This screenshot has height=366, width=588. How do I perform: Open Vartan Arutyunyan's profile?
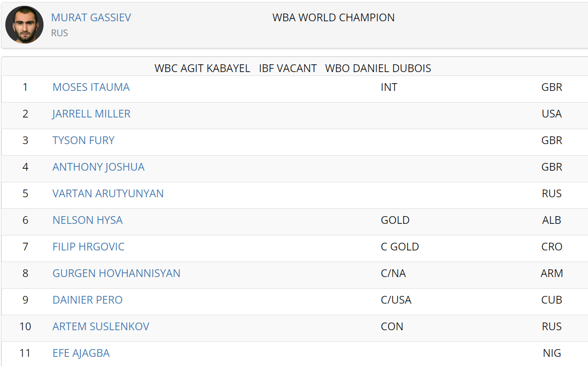pos(108,193)
